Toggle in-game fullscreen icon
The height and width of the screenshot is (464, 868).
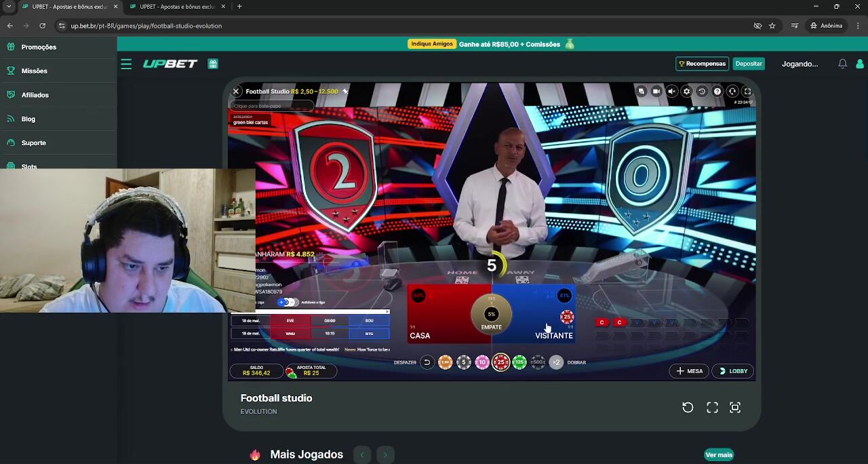coord(747,91)
